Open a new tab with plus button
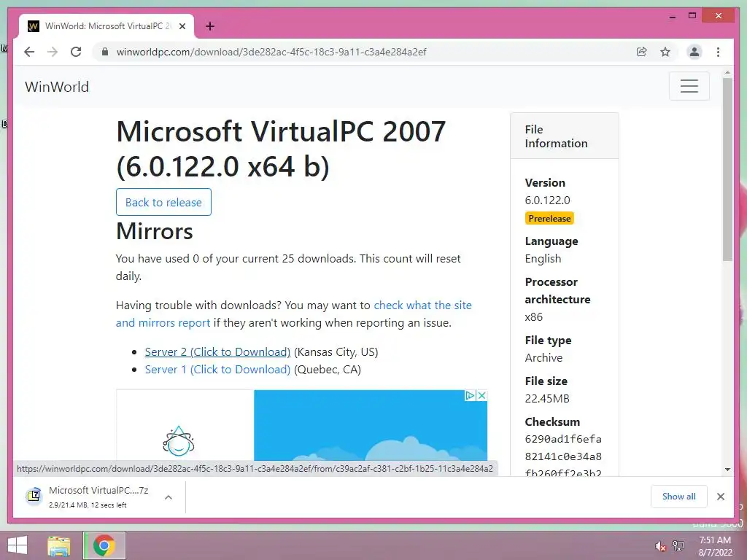 click(210, 26)
